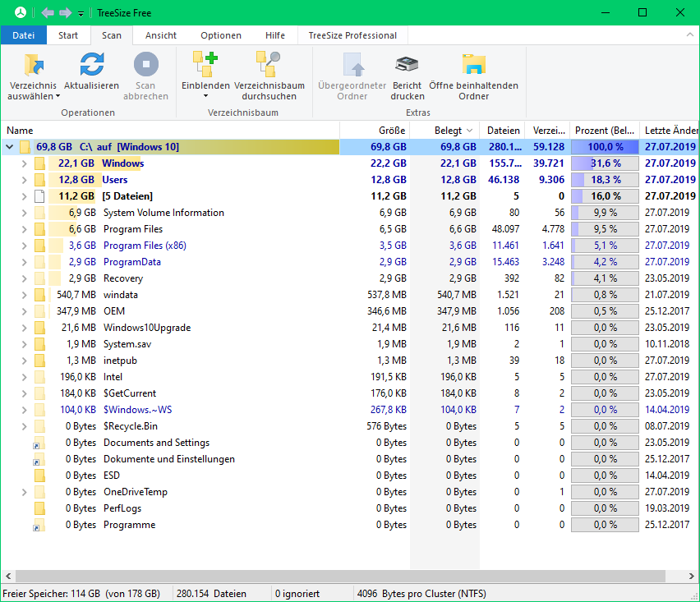
Task: Sort by the Belegt column header
Action: tap(444, 131)
